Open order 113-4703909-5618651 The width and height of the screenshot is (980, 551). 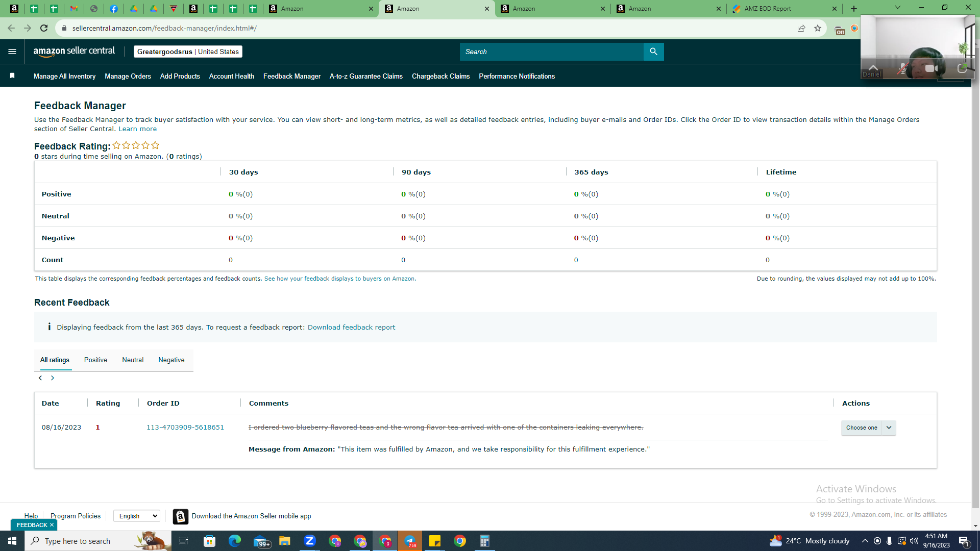[185, 428]
